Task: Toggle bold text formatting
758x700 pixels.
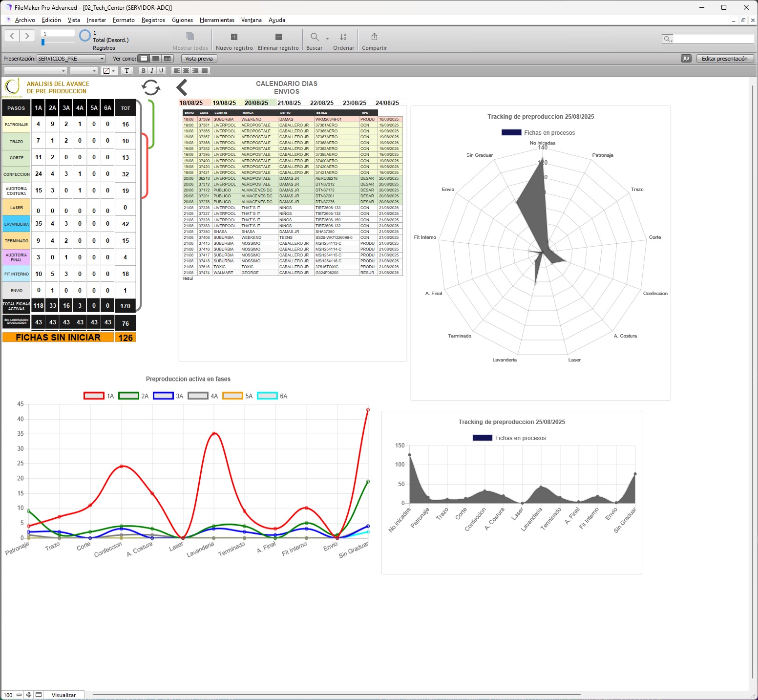Action: click(143, 71)
